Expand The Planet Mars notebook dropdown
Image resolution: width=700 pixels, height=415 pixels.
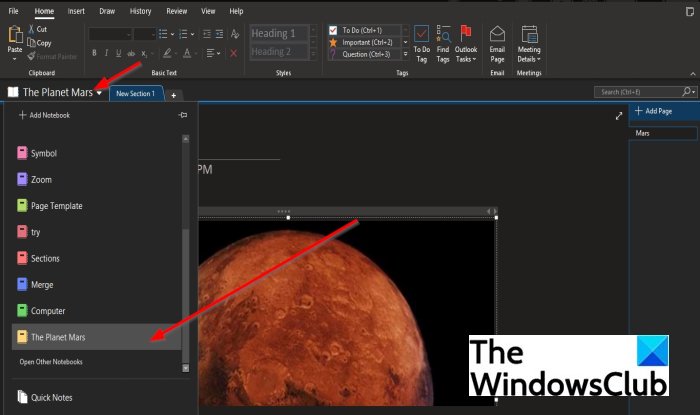[x=99, y=93]
